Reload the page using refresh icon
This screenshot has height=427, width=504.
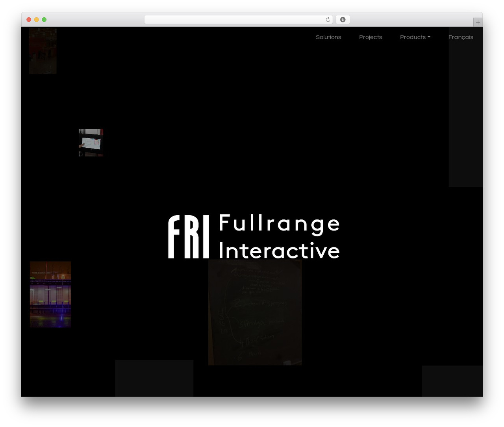(x=328, y=20)
